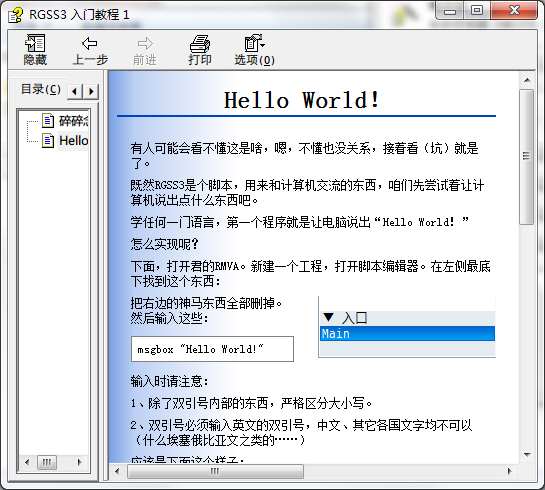Click the text "怎么实现呢?"
The image size is (545, 490).
pos(164,244)
